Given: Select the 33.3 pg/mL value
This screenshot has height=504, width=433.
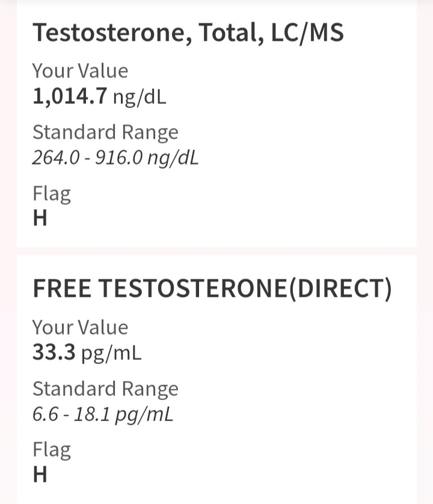Looking at the screenshot, I should [x=87, y=353].
